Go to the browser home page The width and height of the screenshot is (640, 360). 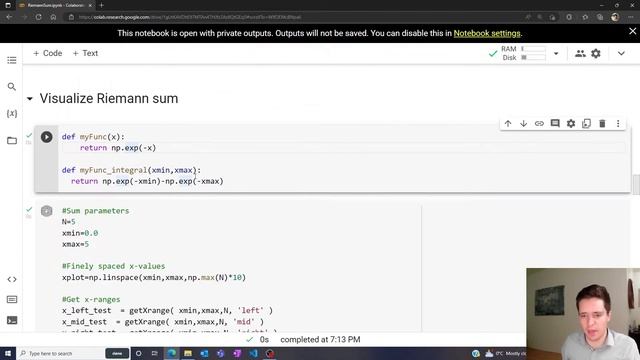pyautogui.click(x=53, y=17)
